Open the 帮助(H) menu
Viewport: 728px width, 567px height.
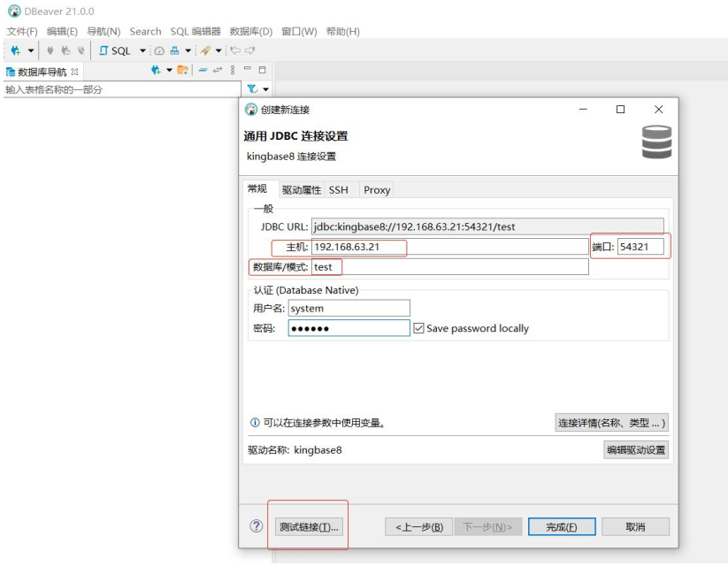(x=342, y=32)
